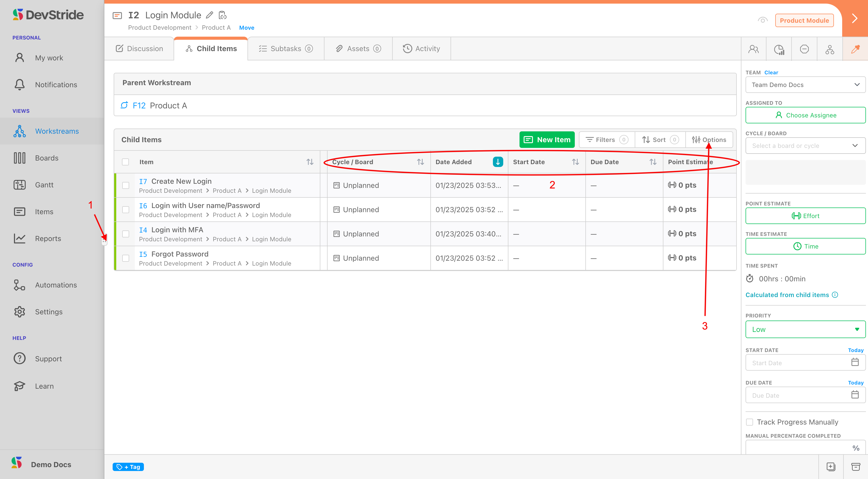Open the hierarchy tree panel icon
Image resolution: width=868 pixels, height=479 pixels.
tap(830, 49)
